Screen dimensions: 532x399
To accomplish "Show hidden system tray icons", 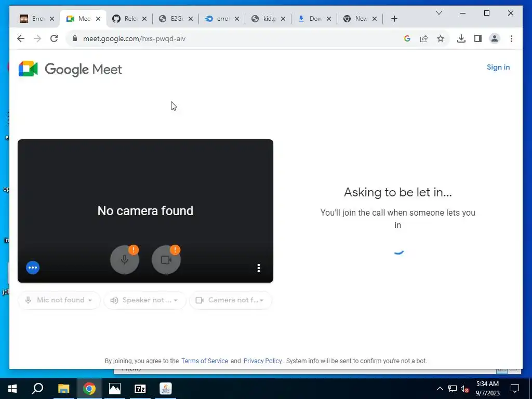I will [440, 389].
